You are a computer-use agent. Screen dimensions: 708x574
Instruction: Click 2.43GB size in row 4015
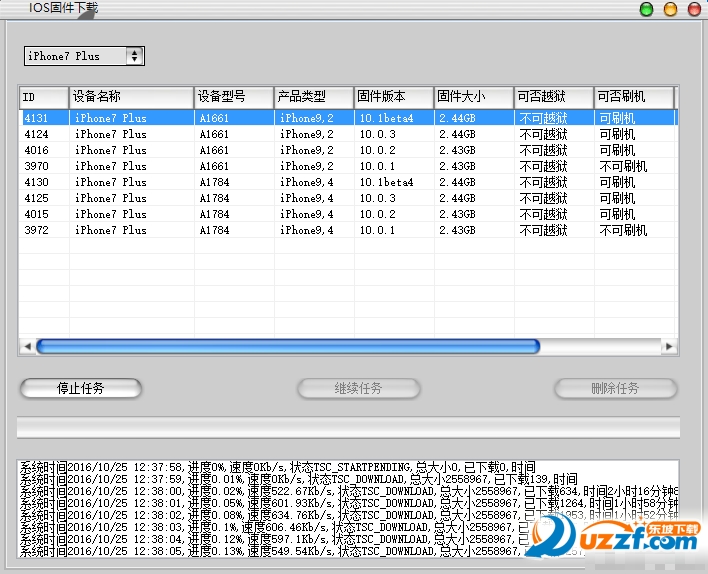(x=457, y=214)
